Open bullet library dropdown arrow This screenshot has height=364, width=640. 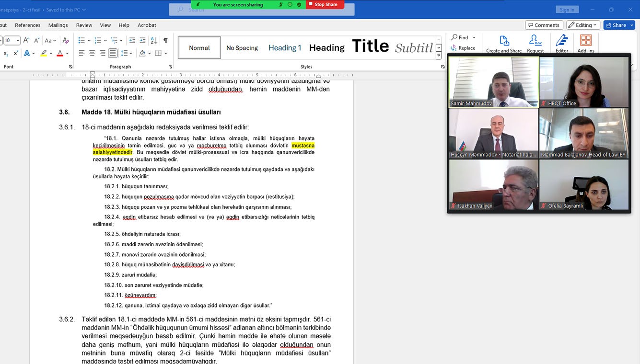point(89,41)
